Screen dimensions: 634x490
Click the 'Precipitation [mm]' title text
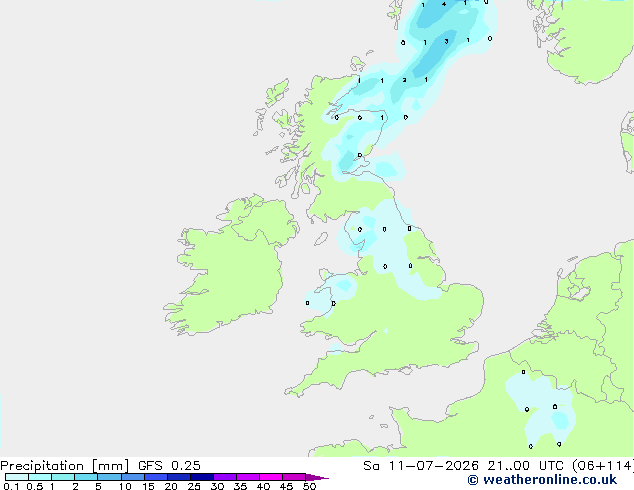point(65,466)
